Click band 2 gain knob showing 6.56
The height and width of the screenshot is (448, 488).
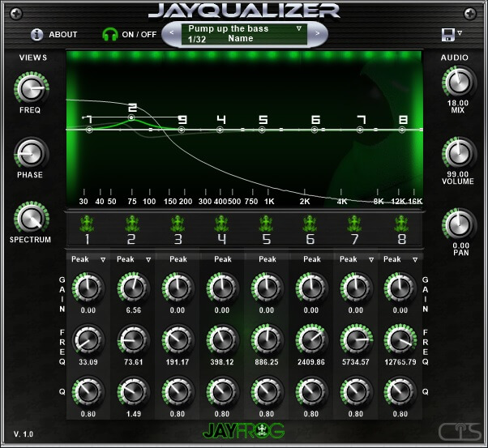tap(134, 288)
